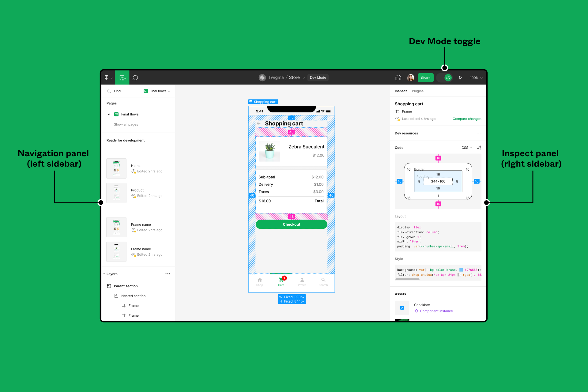
Task: Expand the CSS code dropdown selector
Action: click(x=466, y=147)
